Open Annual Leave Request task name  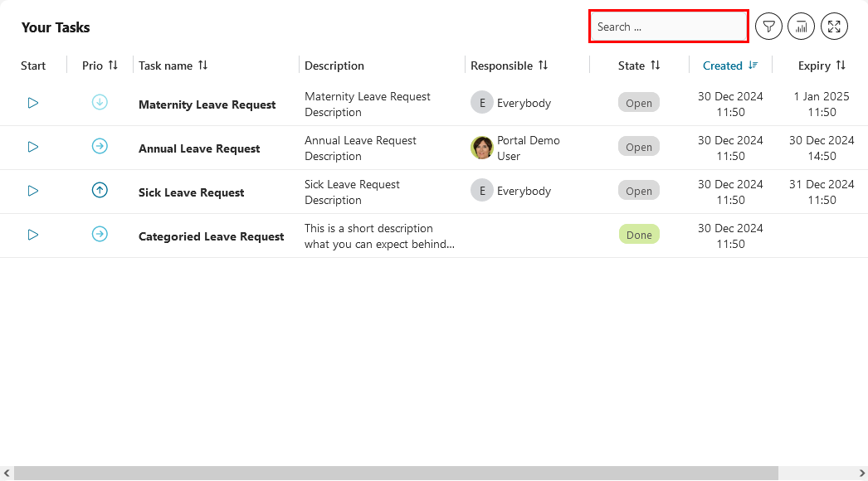(199, 148)
